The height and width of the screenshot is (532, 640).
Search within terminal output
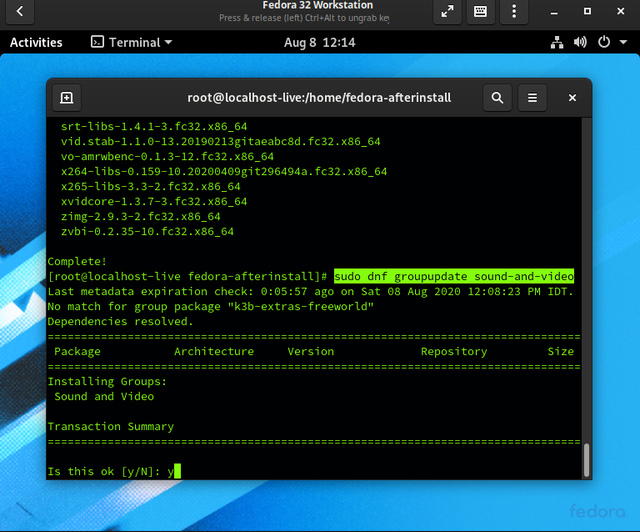[497, 98]
